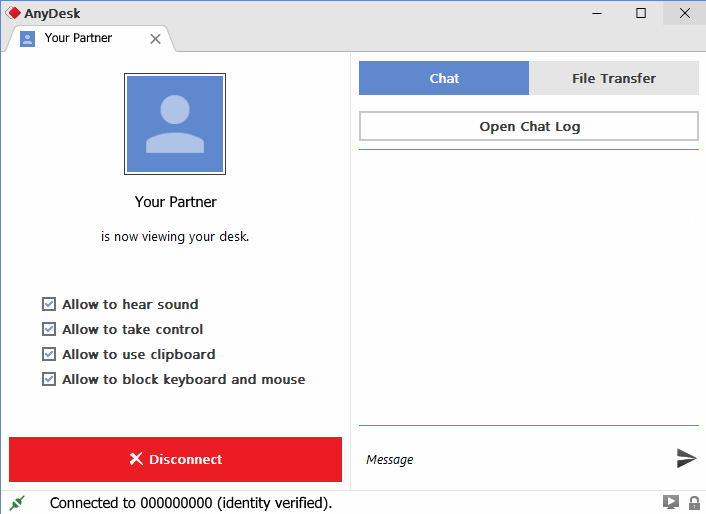Click the Your Partner tab user icon

[27, 39]
